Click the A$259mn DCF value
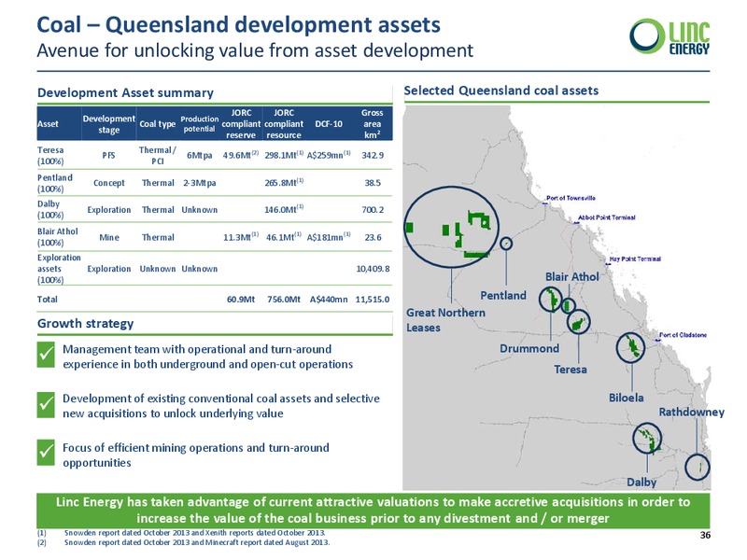747x560 pixels. click(329, 155)
